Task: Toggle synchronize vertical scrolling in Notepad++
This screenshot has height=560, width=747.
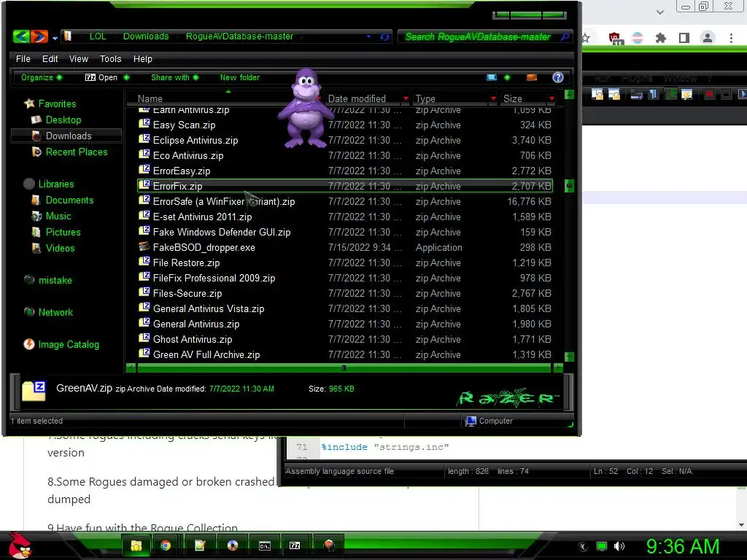Action: (x=597, y=94)
